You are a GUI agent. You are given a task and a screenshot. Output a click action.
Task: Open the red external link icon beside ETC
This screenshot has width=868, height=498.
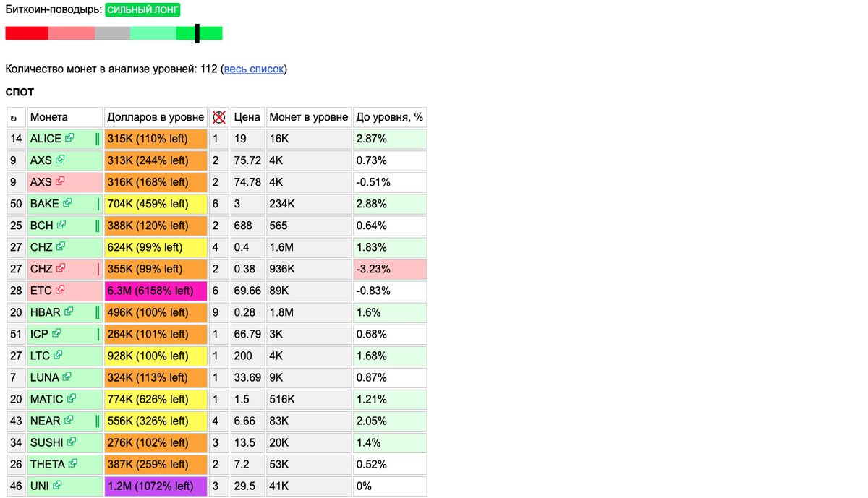click(60, 290)
